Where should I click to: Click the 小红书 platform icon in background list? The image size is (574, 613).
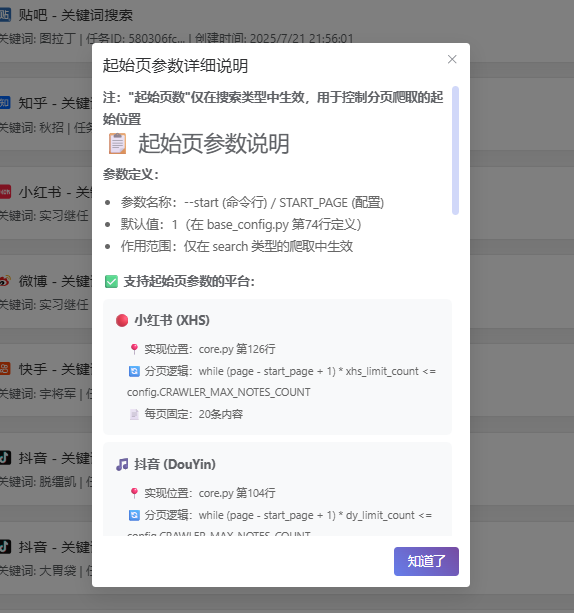click(x=5, y=192)
